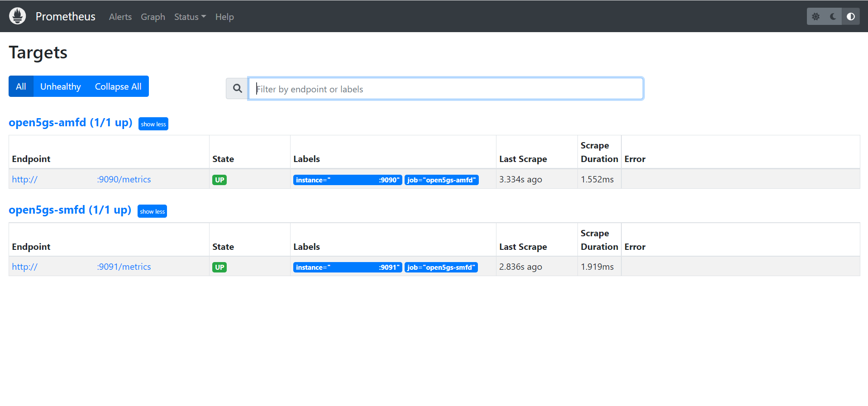Select the 2.836s ago last scrape value
This screenshot has height=406, width=868.
point(520,267)
